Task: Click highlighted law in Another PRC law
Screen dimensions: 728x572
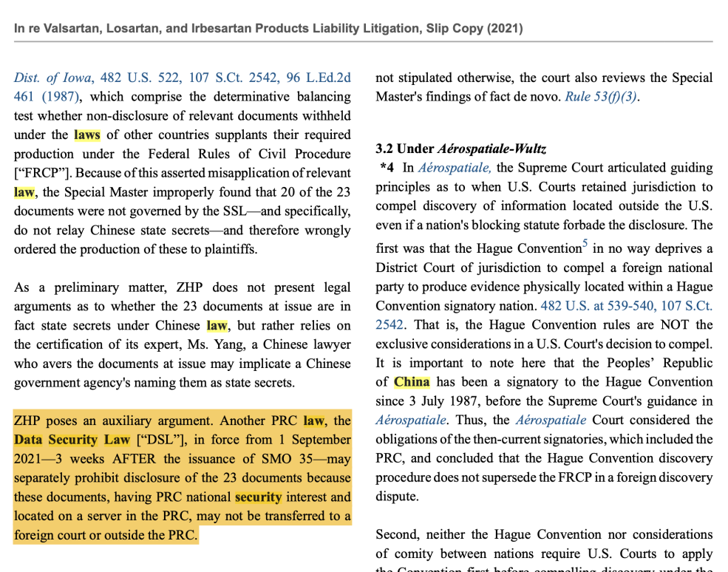Action: click(x=313, y=421)
